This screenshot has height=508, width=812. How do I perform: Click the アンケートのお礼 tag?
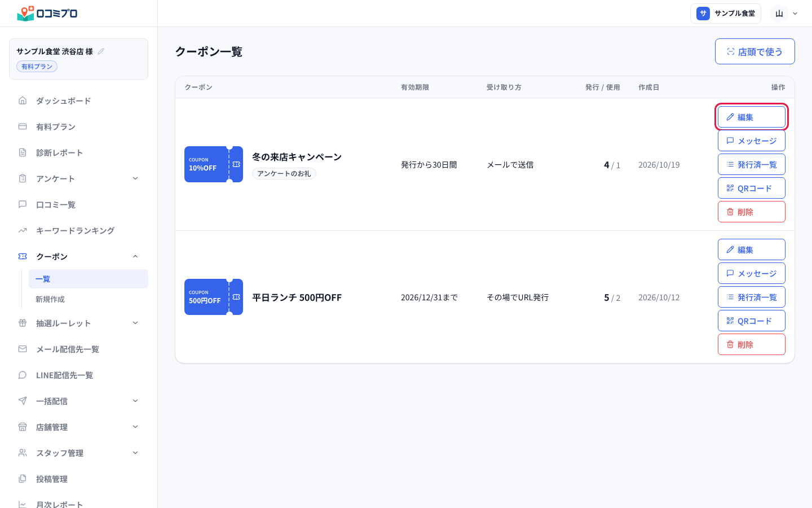pyautogui.click(x=284, y=174)
